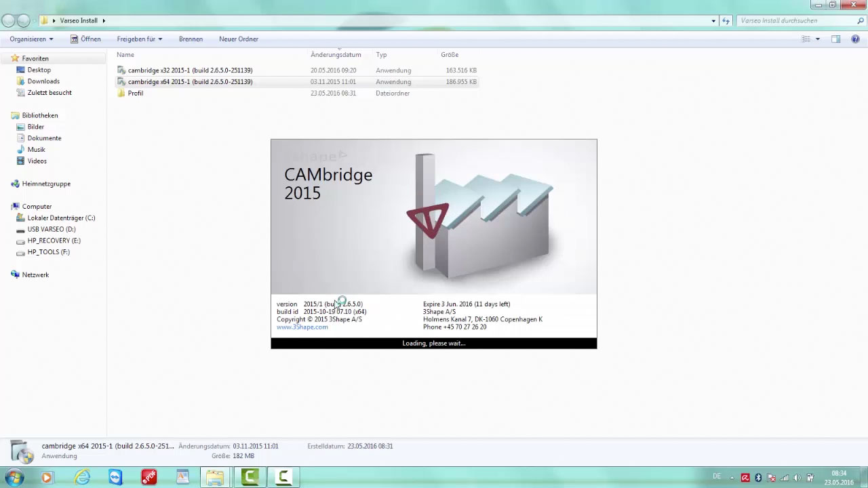Switch to Windows Explorer taskbar button
868x488 pixels.
tap(216, 478)
